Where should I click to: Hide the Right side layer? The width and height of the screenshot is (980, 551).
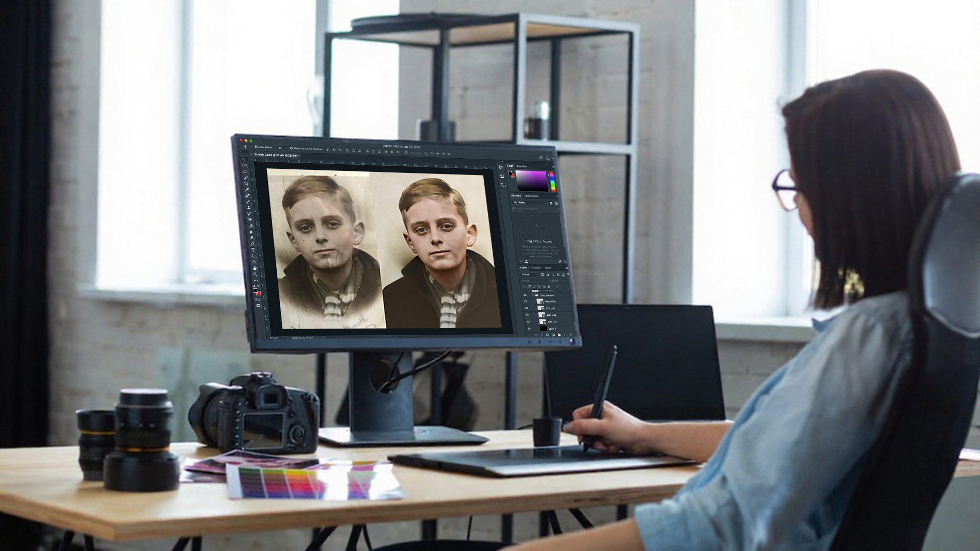[x=526, y=301]
